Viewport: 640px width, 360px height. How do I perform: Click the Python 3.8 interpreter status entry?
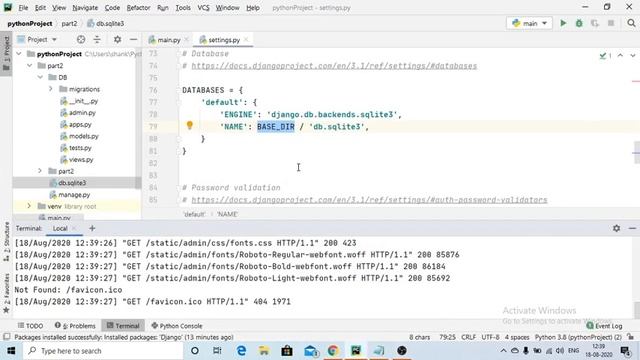(578, 337)
